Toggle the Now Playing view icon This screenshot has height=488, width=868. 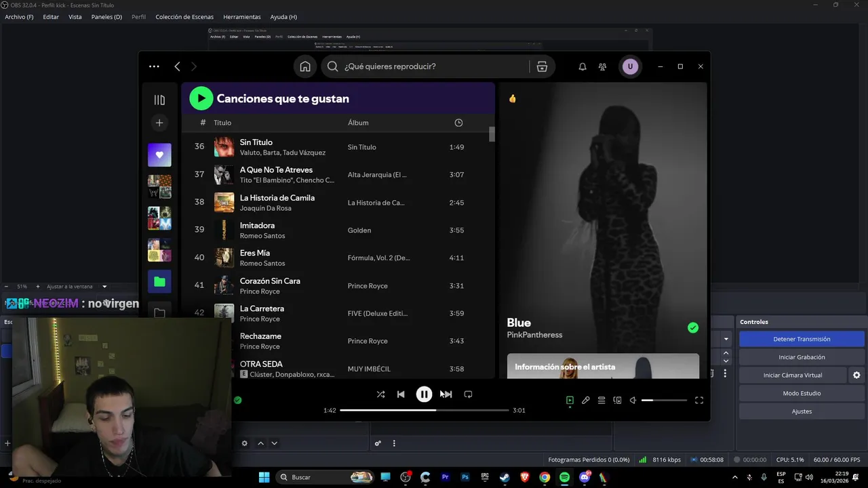point(570,401)
